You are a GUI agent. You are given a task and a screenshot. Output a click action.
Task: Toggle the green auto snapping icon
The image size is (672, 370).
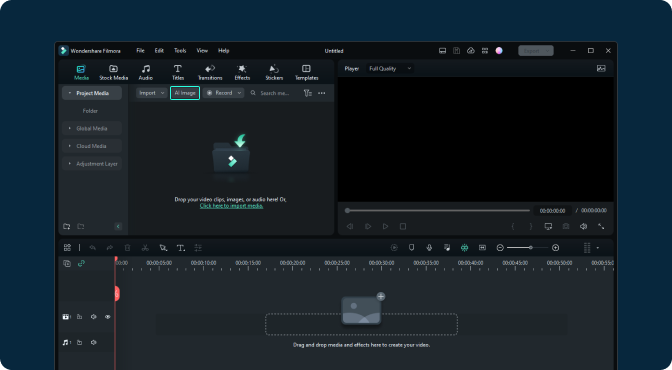465,247
